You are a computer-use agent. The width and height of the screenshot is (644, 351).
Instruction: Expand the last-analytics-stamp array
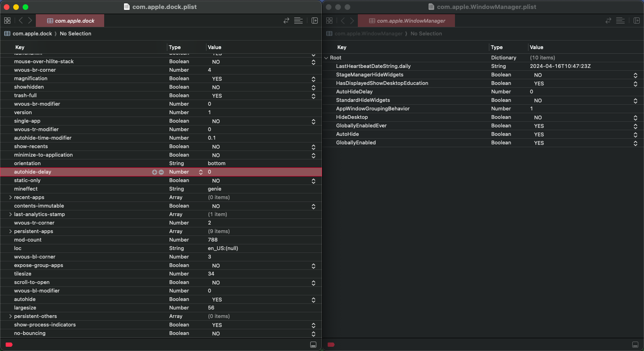pyautogui.click(x=10, y=214)
